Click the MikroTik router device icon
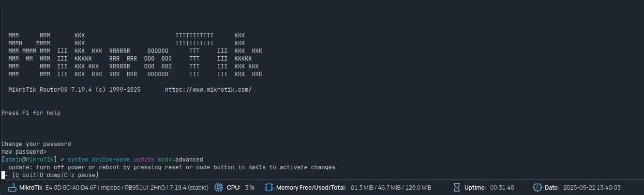644x195 pixels. click(x=12, y=188)
